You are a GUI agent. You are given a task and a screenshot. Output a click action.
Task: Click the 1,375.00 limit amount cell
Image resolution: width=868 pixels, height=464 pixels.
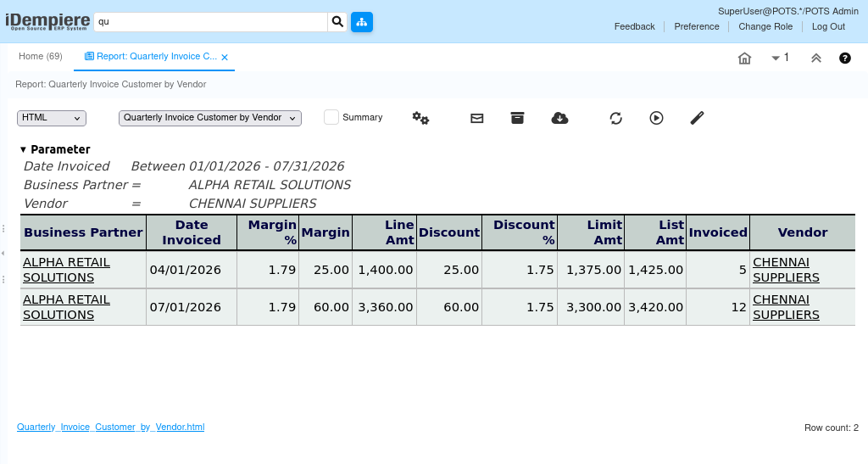point(593,270)
